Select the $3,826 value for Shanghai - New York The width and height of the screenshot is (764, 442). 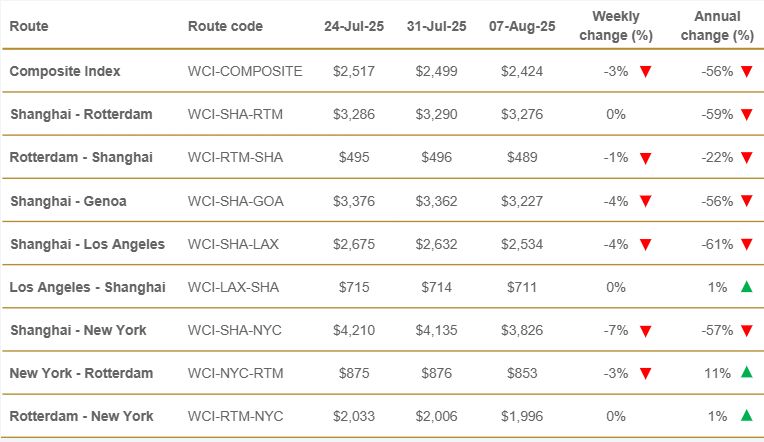(x=522, y=330)
